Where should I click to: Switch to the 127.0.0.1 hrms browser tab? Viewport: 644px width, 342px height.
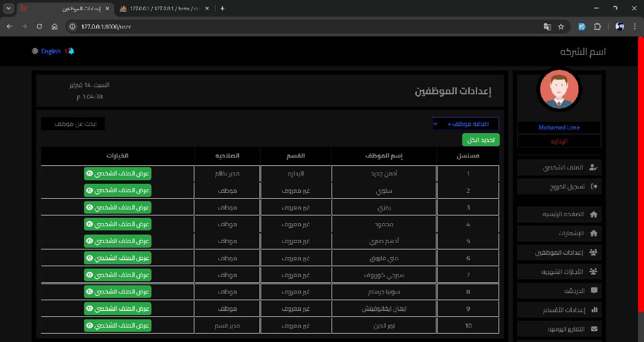coord(165,8)
